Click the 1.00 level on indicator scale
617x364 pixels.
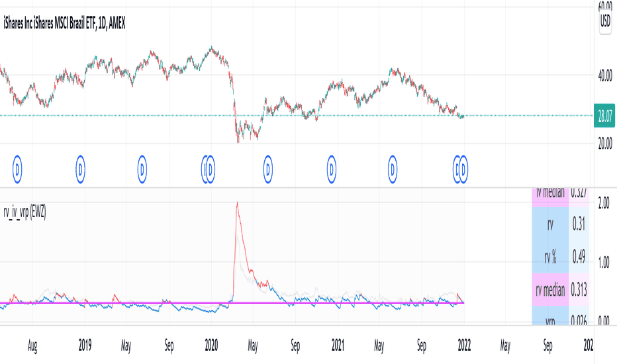pos(604,263)
